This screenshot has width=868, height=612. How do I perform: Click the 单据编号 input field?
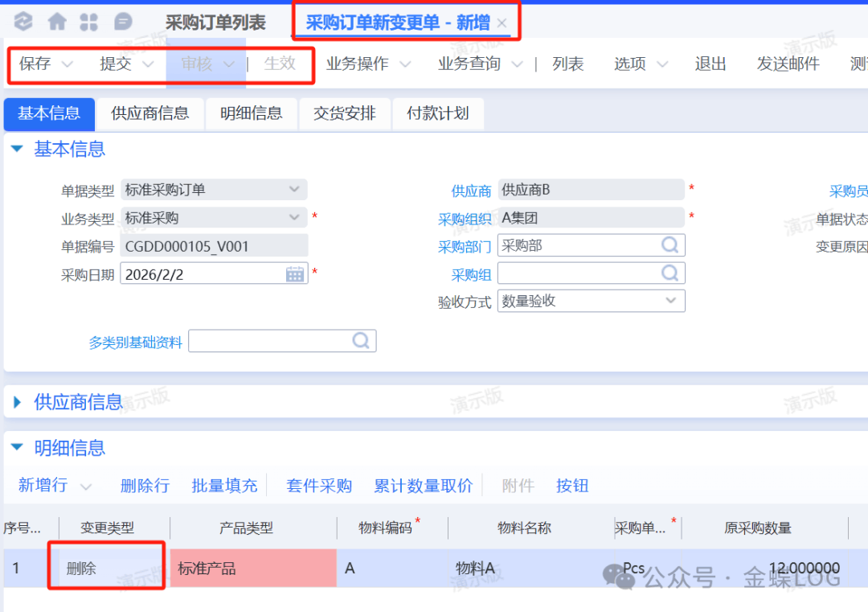point(213,246)
